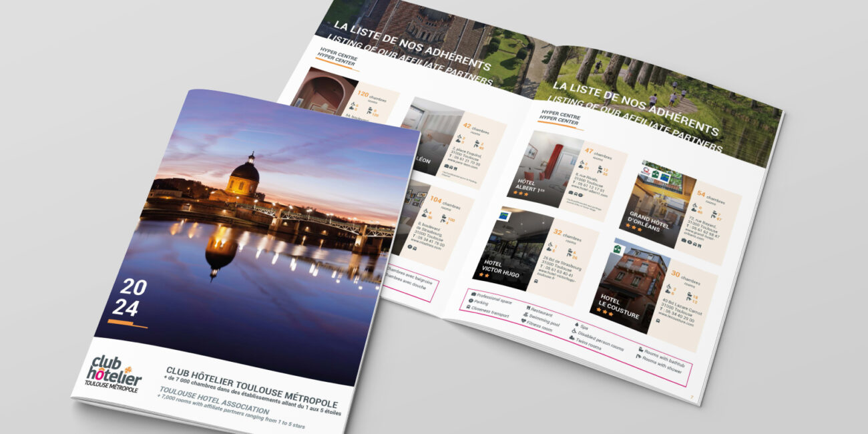The height and width of the screenshot is (434, 868).
Task: Click the Professional space briefcase icon in legend
Action: tap(473, 293)
